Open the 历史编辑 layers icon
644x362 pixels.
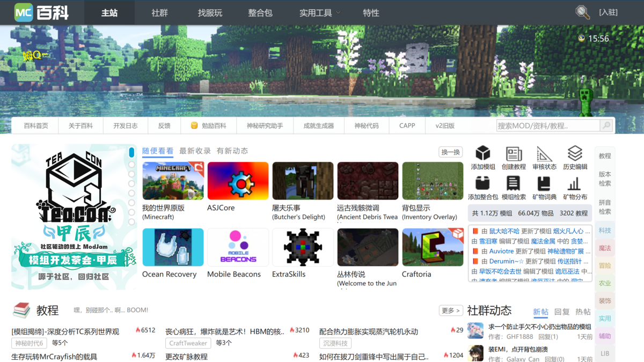[575, 153]
